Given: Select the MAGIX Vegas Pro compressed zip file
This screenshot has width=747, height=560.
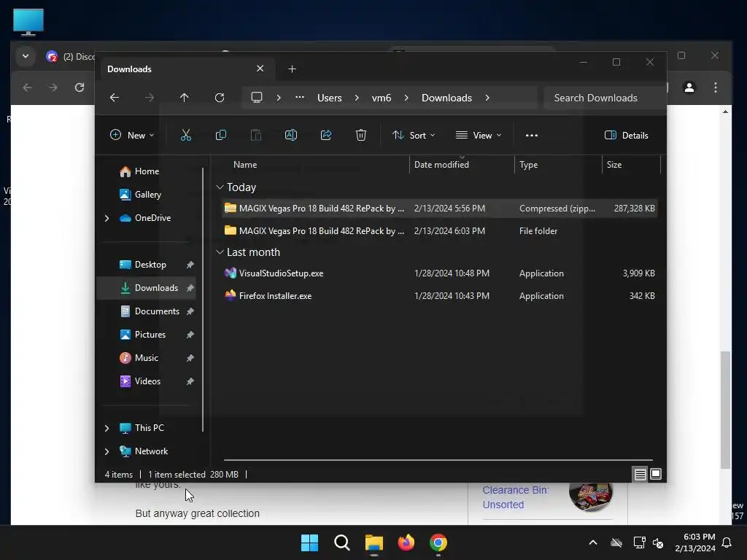Looking at the screenshot, I should 440,209.
